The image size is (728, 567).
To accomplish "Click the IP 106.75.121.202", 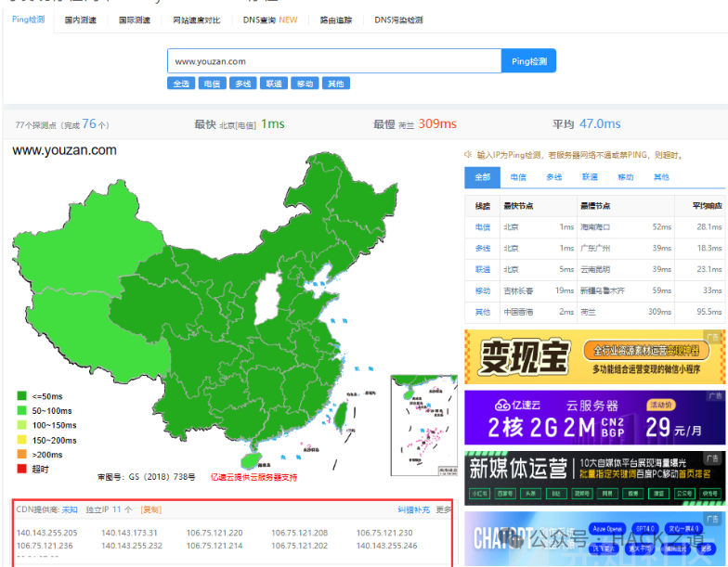I will coord(299,546).
